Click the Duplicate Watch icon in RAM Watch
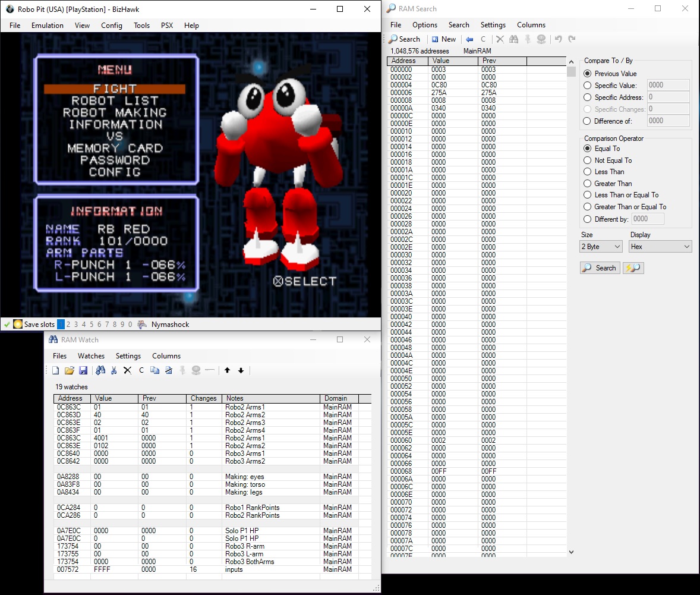The width and height of the screenshot is (700, 595). [155, 370]
